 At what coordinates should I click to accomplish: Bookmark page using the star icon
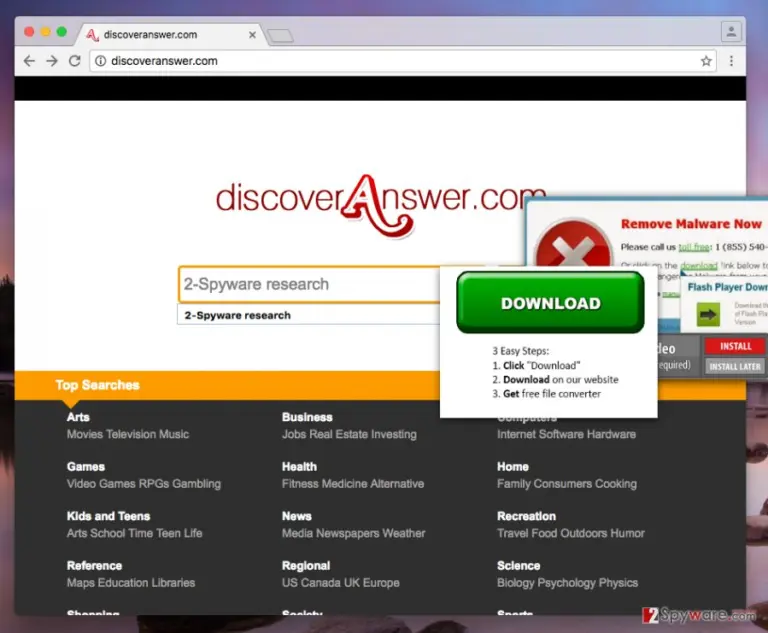pyautogui.click(x=706, y=61)
